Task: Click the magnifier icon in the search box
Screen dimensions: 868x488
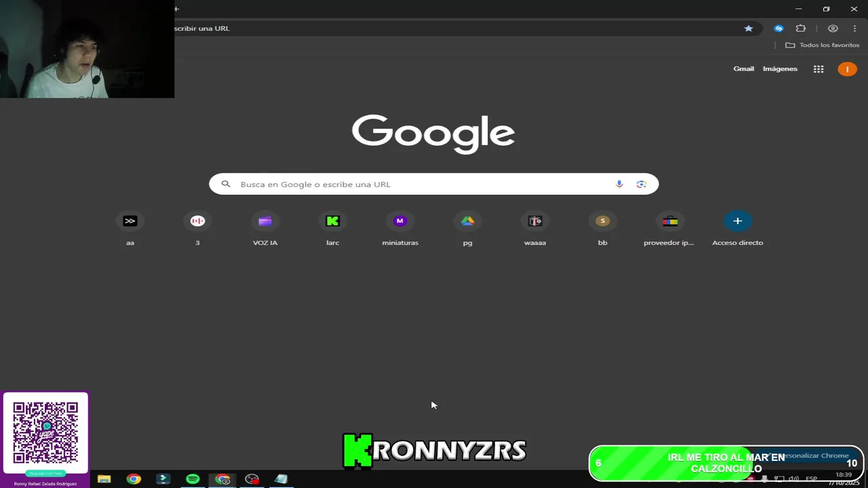Action: coord(226,184)
